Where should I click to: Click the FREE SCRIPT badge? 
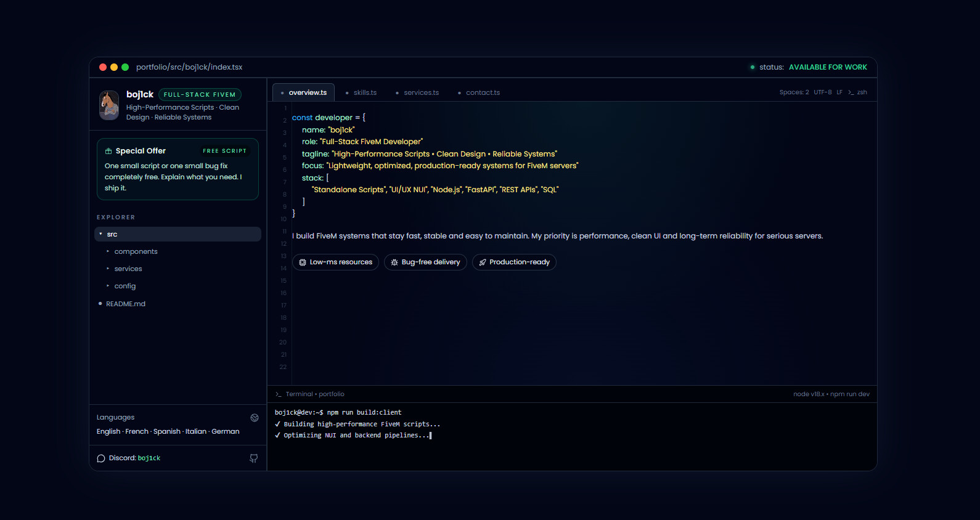[x=224, y=151]
